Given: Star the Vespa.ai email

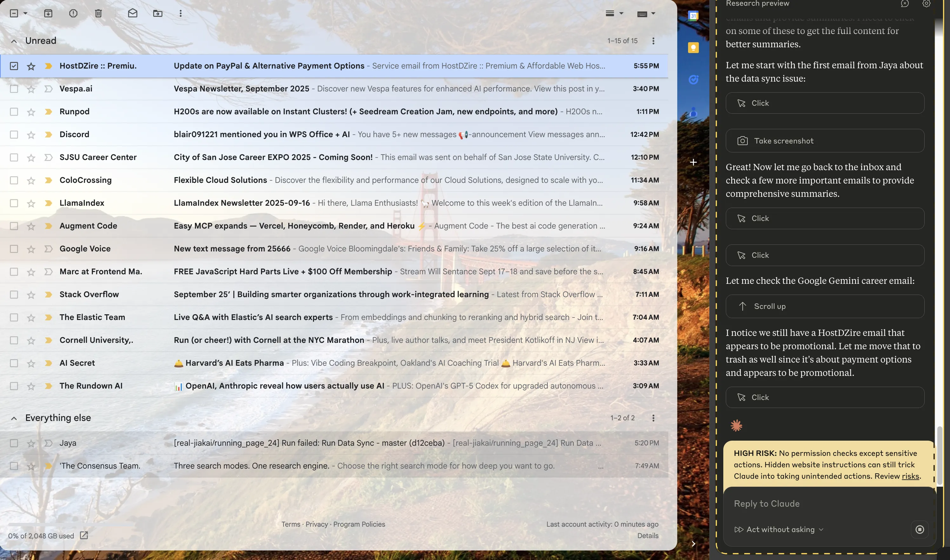Looking at the screenshot, I should point(31,89).
